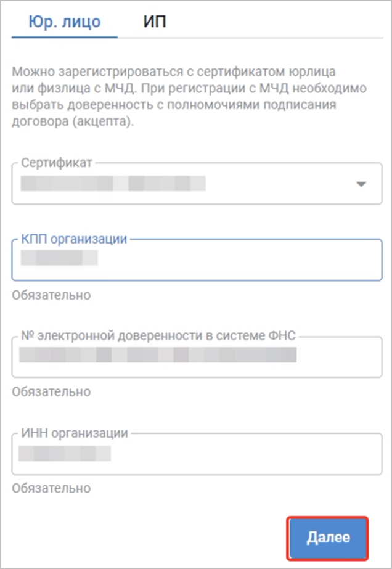This screenshot has width=392, height=569.
Task: Click the blurred ИНН value
Action: (x=64, y=454)
